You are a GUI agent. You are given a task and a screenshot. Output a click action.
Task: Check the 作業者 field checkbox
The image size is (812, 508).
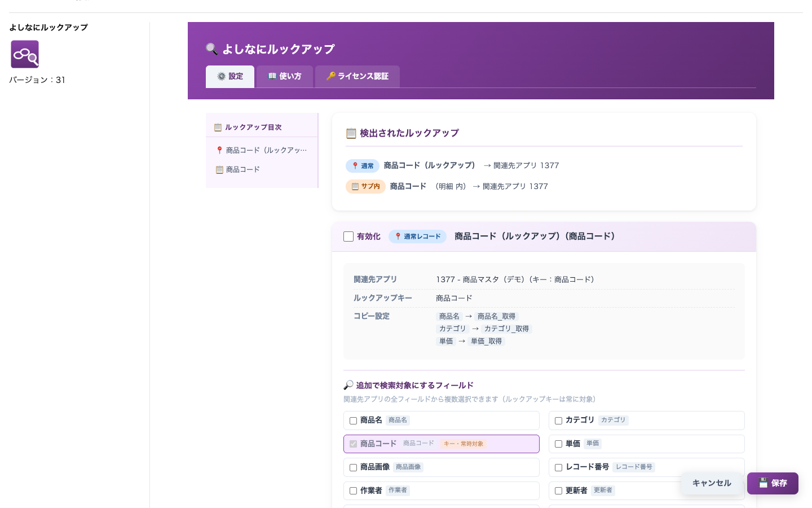(353, 491)
